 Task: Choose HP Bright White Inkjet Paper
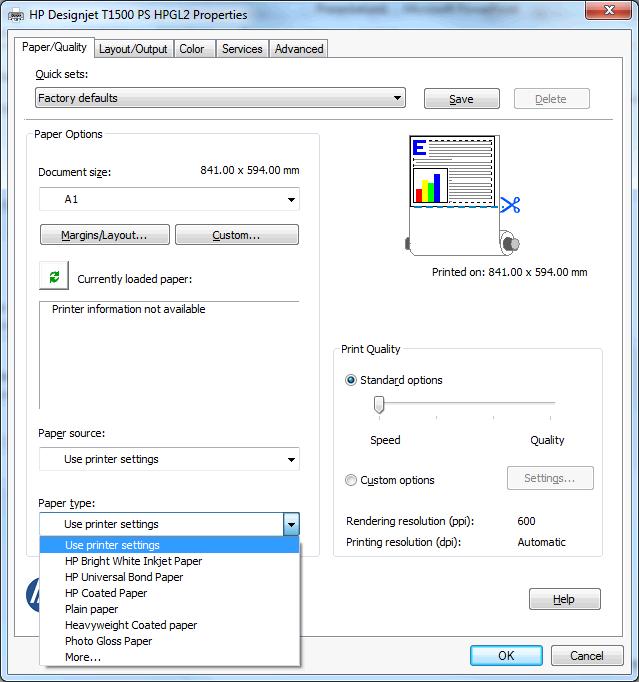pyautogui.click(x=169, y=561)
